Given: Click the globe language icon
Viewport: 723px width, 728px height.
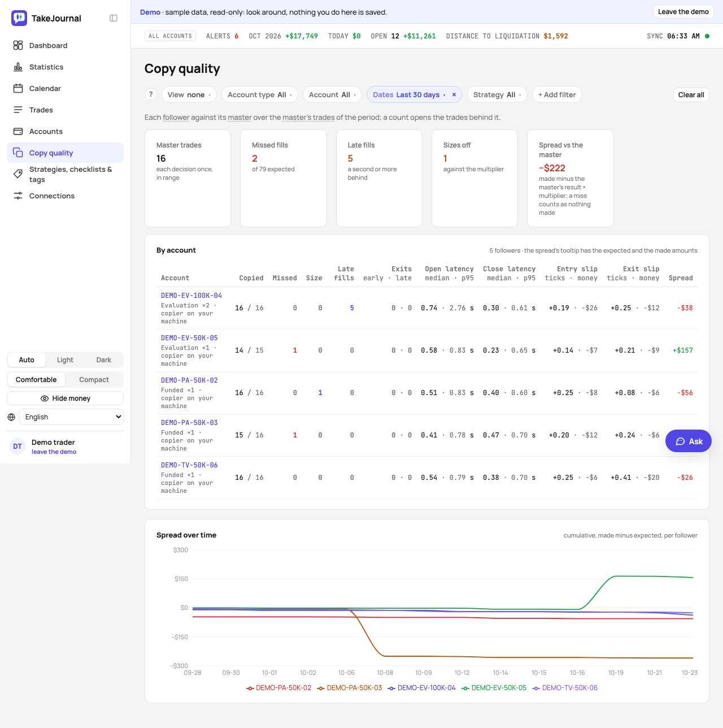Looking at the screenshot, I should pos(11,417).
